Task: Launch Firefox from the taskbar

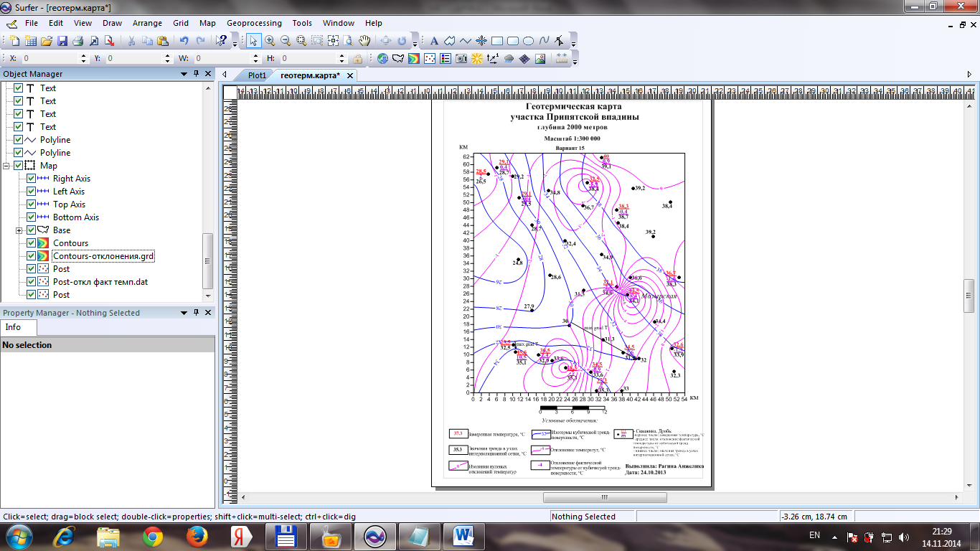Action: pyautogui.click(x=197, y=536)
